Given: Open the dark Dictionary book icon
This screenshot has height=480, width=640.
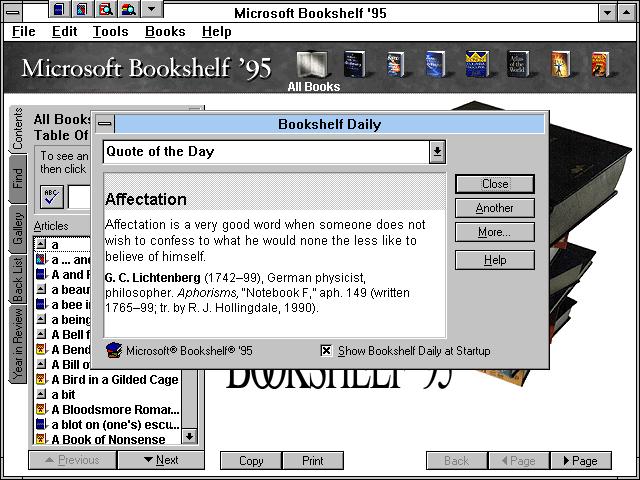Looking at the screenshot, I should [355, 64].
